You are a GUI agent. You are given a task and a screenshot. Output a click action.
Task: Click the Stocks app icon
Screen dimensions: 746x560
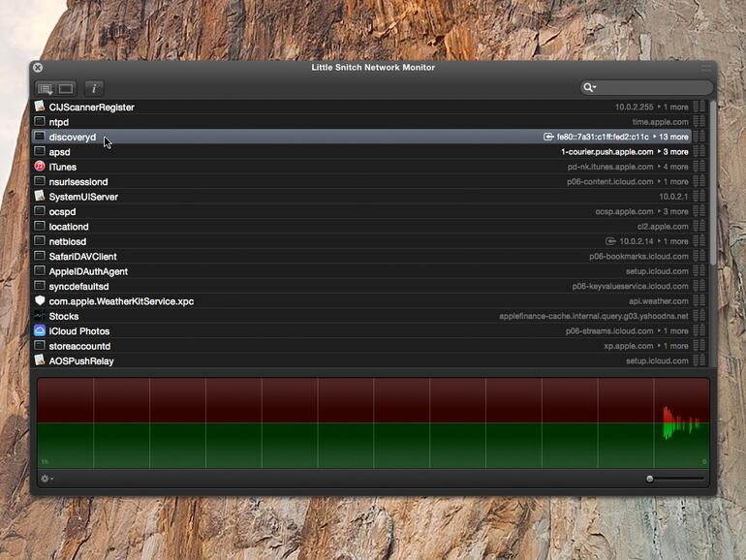(x=40, y=316)
